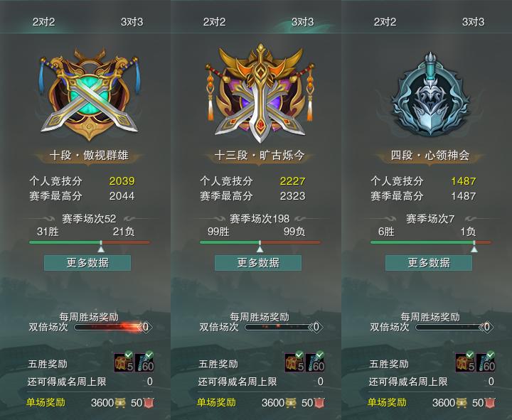Click the gold coin icon in middle panel
Screen dimensions: 512x420
291,403
